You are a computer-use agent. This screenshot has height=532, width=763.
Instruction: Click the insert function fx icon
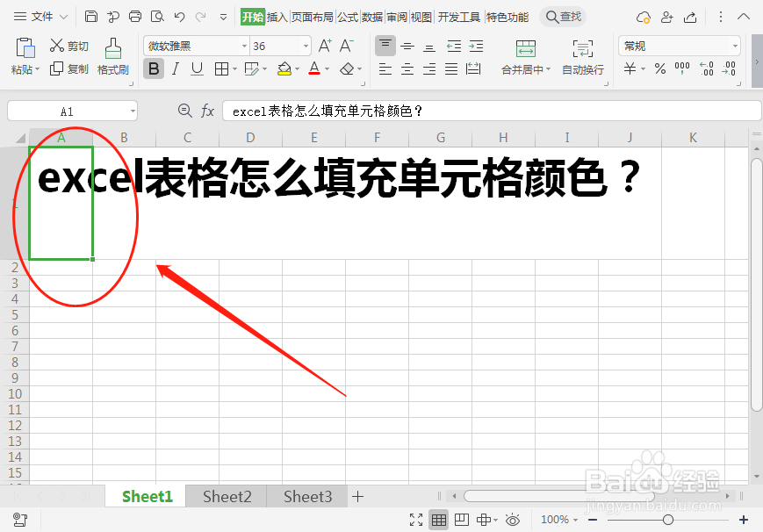coord(208,111)
